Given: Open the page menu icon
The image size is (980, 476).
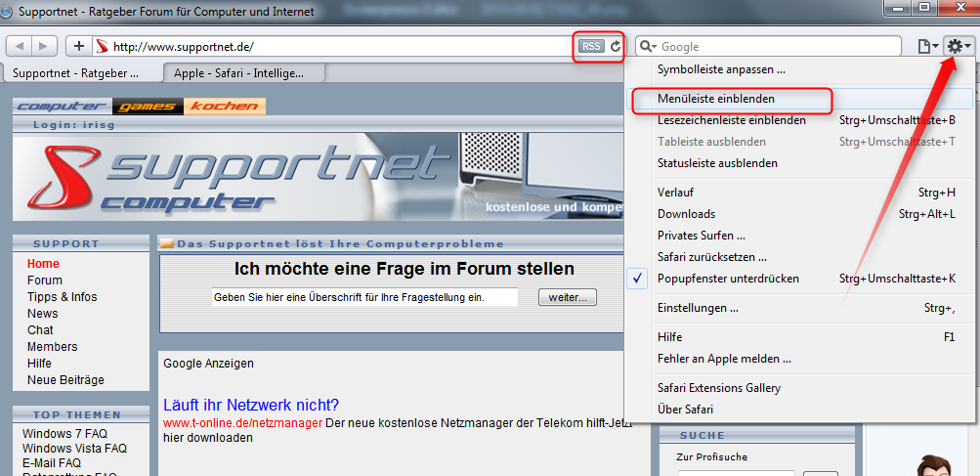Looking at the screenshot, I should click(x=929, y=46).
